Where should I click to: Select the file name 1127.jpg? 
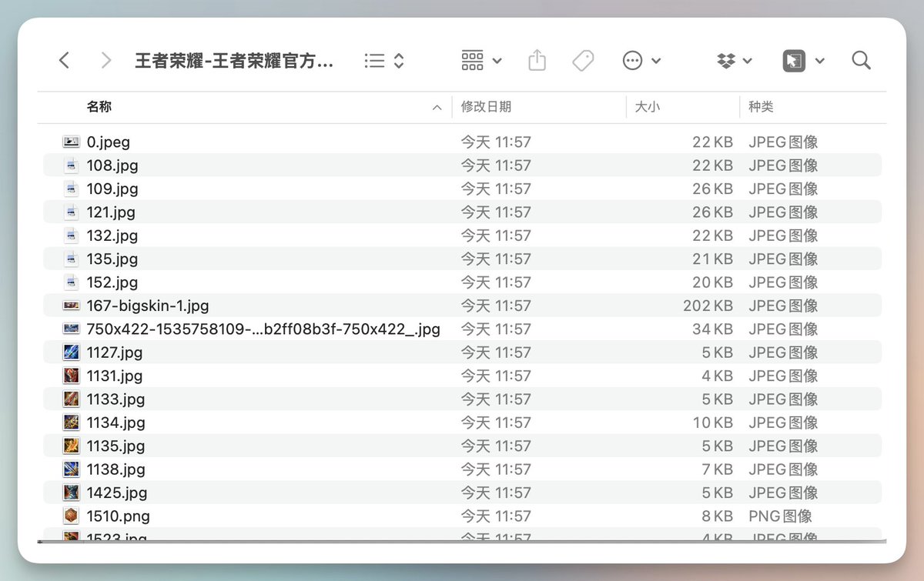(x=115, y=352)
